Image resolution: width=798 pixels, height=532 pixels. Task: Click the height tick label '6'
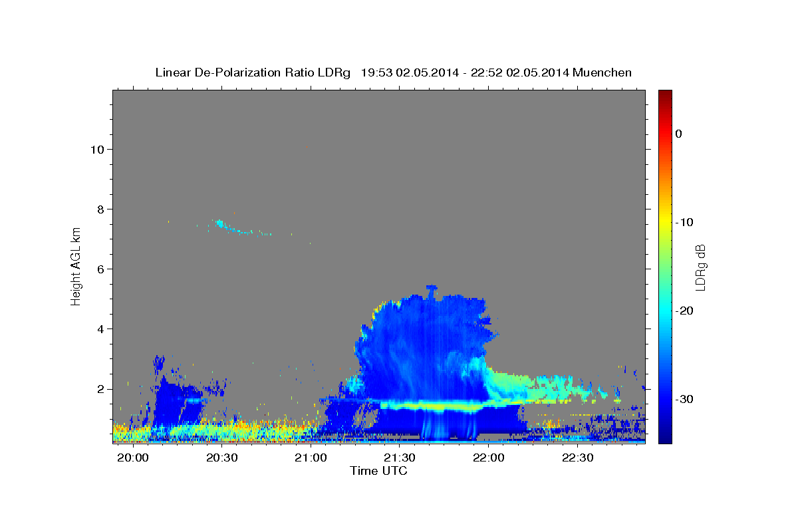pos(100,269)
